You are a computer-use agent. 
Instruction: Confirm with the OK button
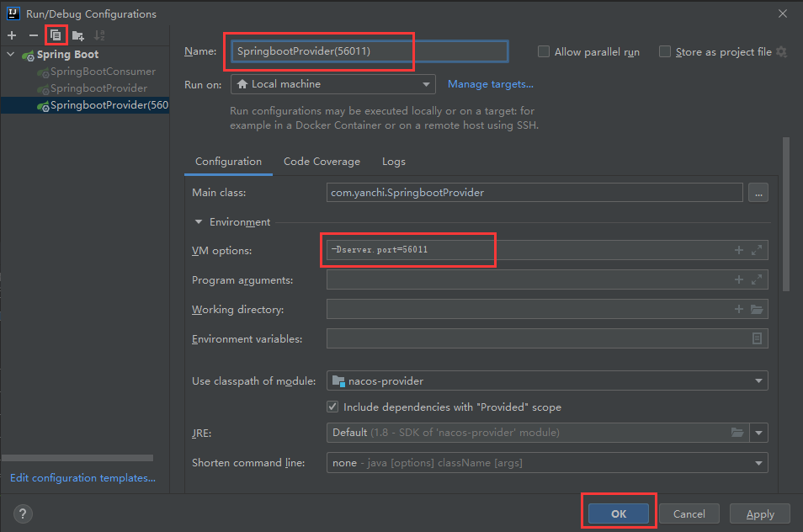coord(618,514)
